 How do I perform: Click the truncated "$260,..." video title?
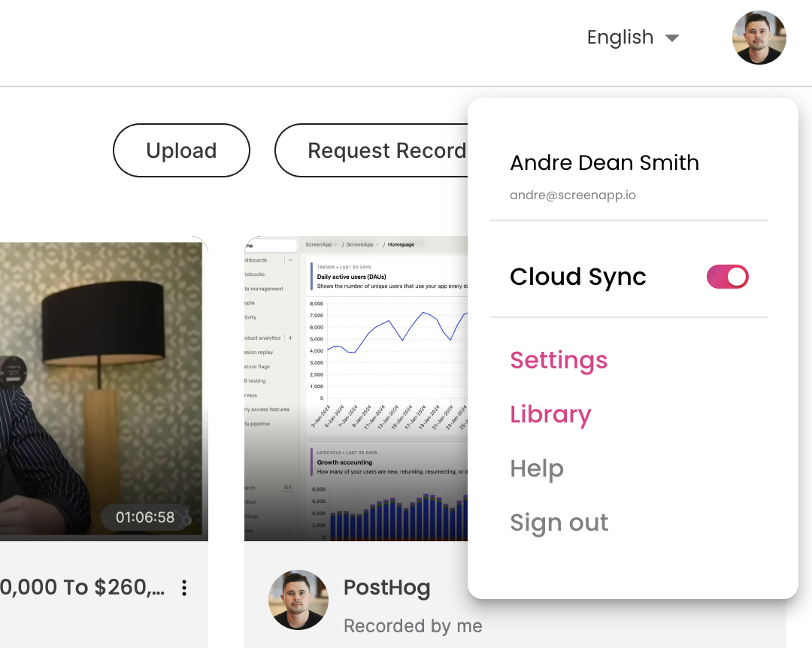[83, 587]
